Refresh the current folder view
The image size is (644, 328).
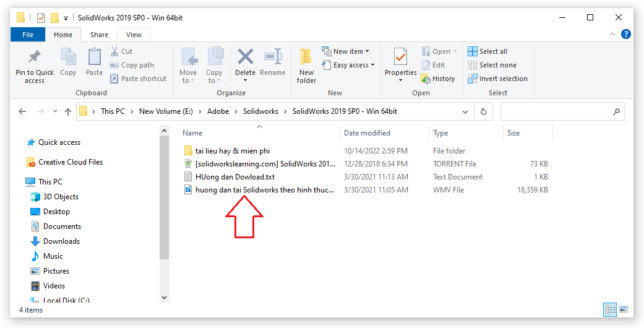point(483,112)
